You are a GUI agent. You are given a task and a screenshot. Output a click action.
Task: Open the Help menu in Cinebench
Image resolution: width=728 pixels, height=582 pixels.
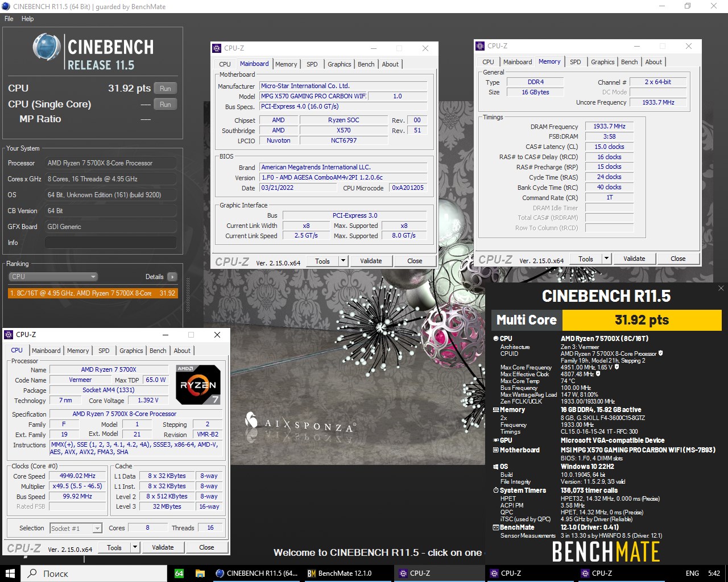point(27,19)
